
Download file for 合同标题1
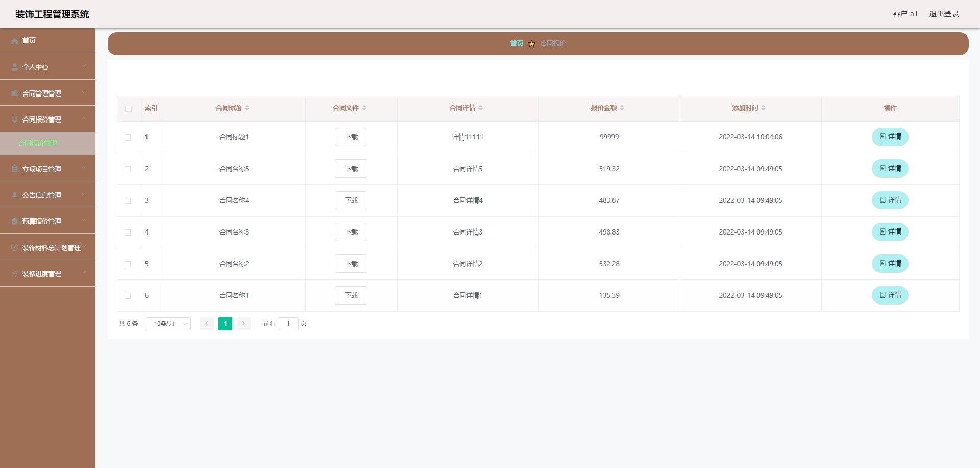(351, 137)
